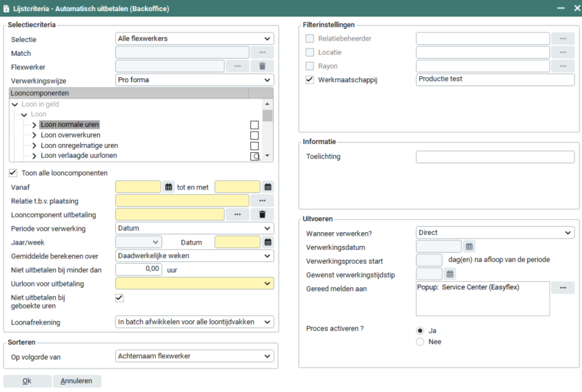Open calendar next to Verwerkingsdatum field
The image size is (582, 392).
pos(470,247)
